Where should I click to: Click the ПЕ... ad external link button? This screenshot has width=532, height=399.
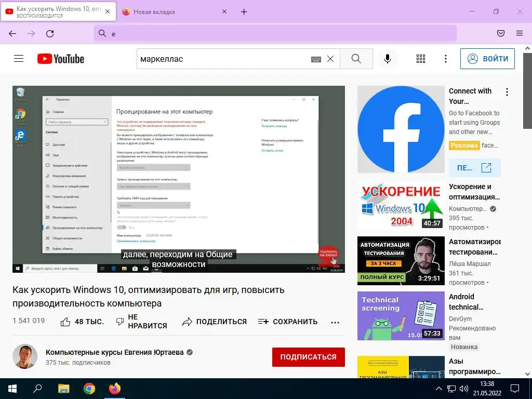point(475,168)
